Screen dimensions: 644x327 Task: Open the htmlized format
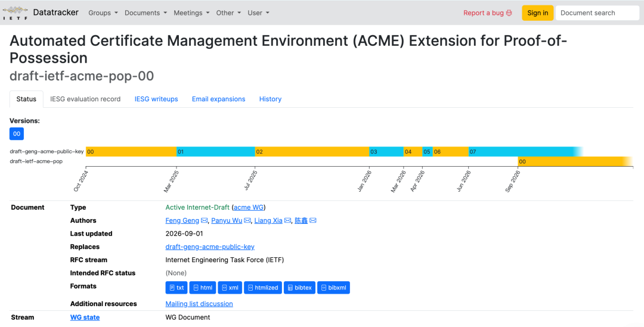[x=263, y=288]
